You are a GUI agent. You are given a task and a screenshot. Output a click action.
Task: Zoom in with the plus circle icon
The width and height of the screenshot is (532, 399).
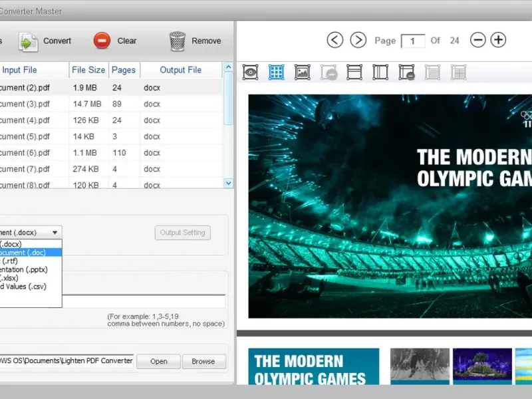pos(498,40)
